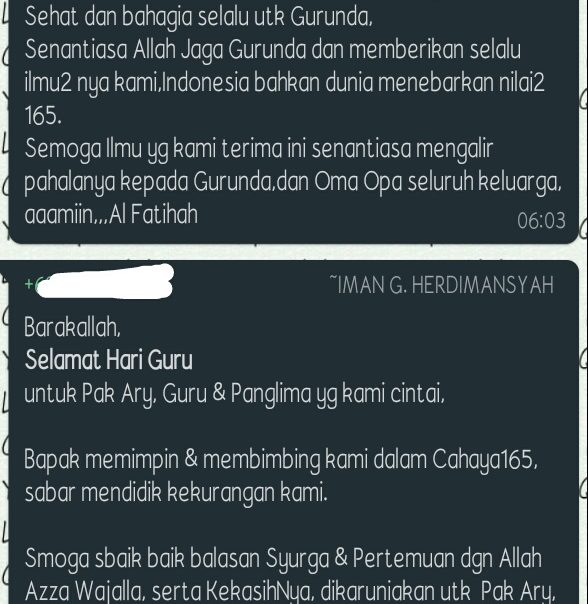Tap the '165.' line in first message

coord(43,115)
